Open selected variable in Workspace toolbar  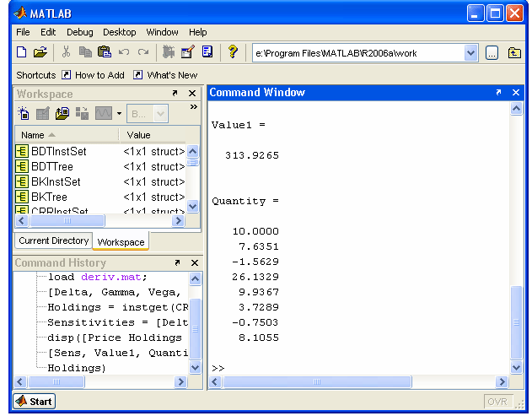click(x=43, y=113)
